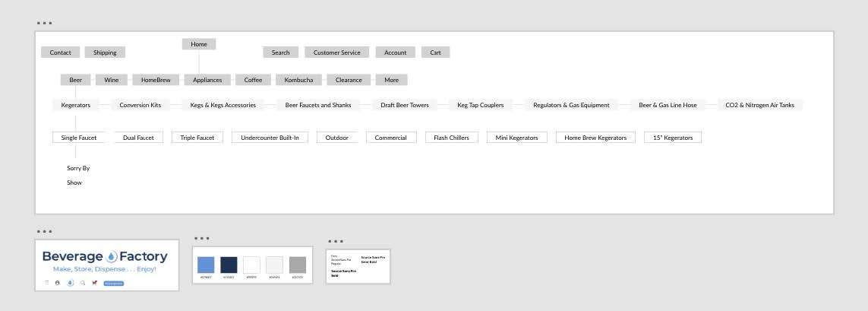Select Kegs & Kegs Accessories node

pos(223,105)
